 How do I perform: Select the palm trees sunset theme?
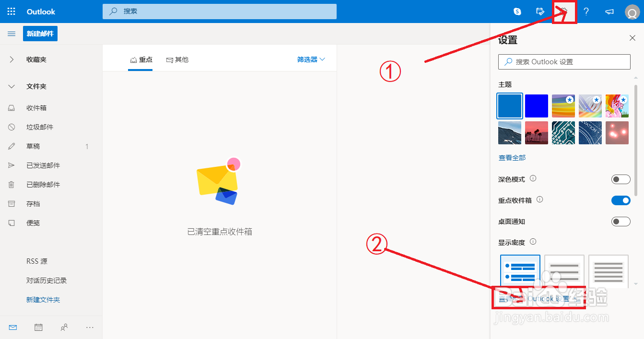tap(537, 133)
